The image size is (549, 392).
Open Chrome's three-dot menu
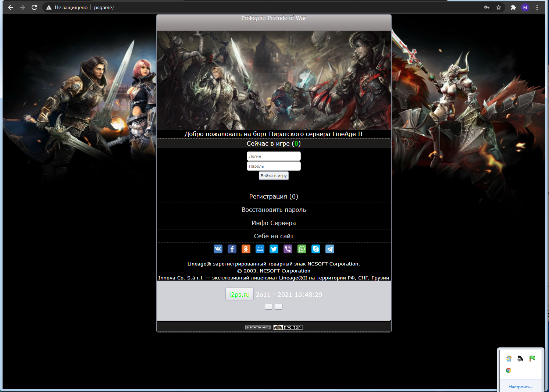pyautogui.click(x=537, y=7)
